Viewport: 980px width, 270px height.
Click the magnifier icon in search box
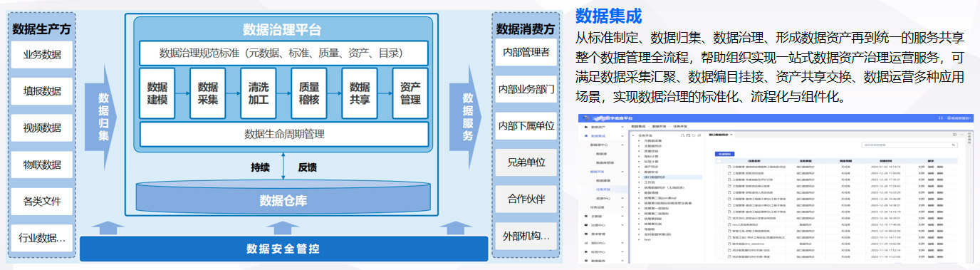(x=953, y=145)
